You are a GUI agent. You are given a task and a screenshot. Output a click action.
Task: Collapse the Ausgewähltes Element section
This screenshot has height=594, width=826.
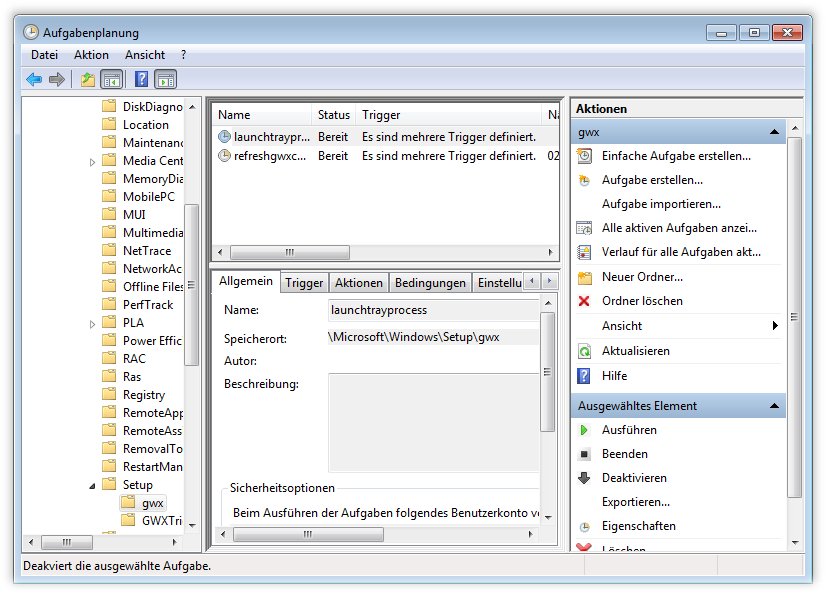coord(774,406)
